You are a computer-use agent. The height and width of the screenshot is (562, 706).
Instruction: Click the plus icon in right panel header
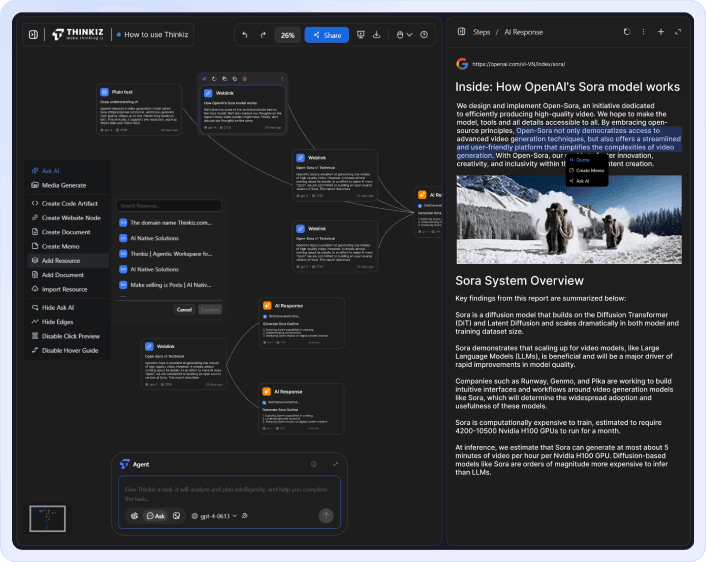(661, 32)
